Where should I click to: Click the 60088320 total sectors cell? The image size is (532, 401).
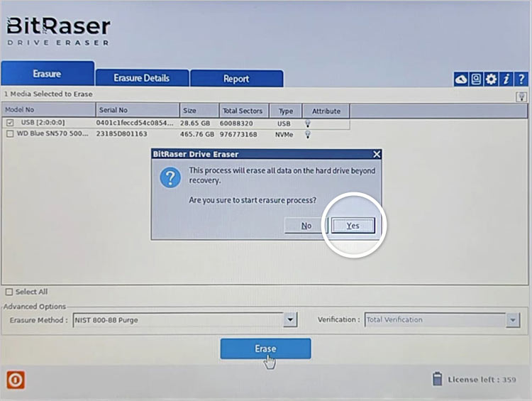pyautogui.click(x=236, y=123)
